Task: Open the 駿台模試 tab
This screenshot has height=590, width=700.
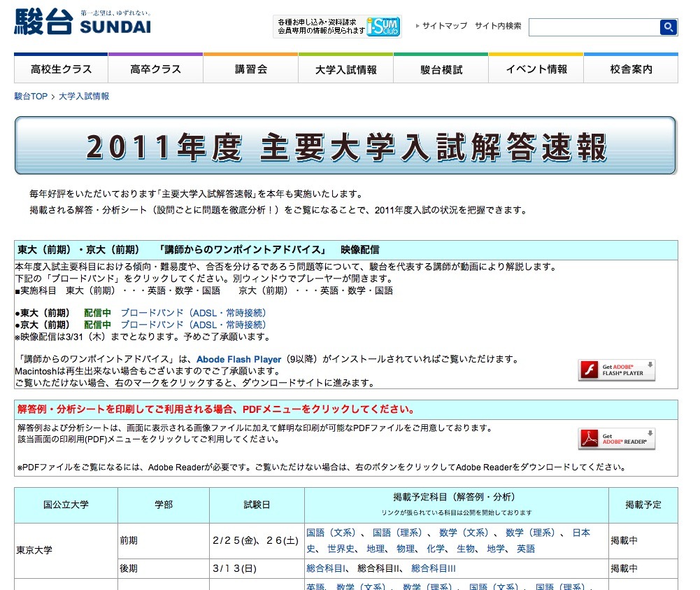Action: click(x=441, y=69)
